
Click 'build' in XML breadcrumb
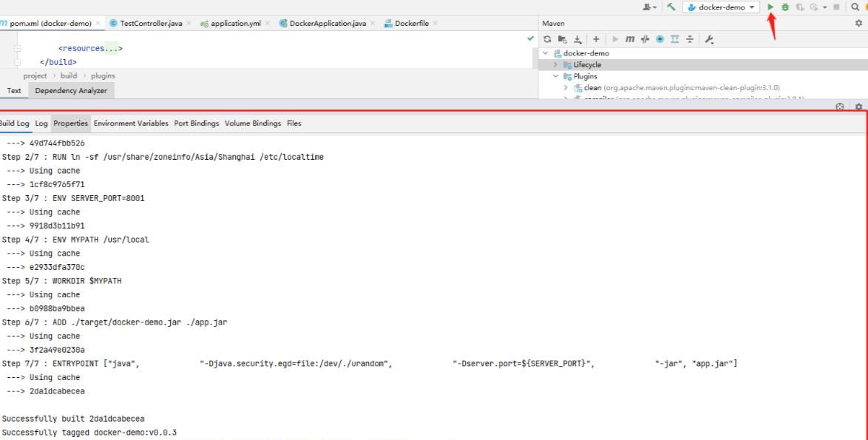(69, 76)
